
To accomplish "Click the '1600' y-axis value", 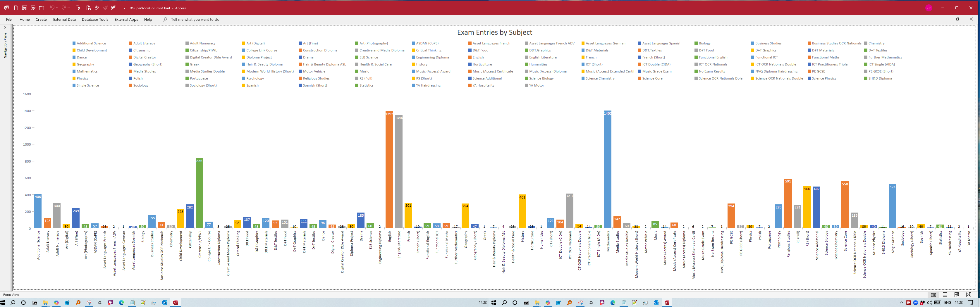I will [27, 94].
